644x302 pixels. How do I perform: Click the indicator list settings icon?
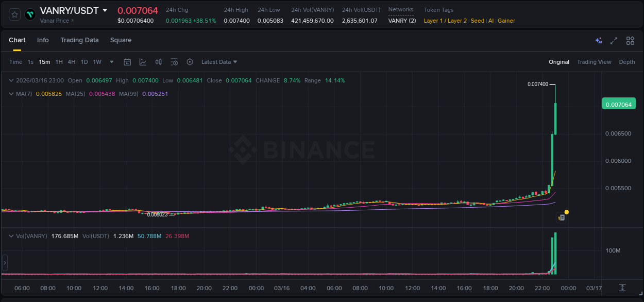(174, 62)
